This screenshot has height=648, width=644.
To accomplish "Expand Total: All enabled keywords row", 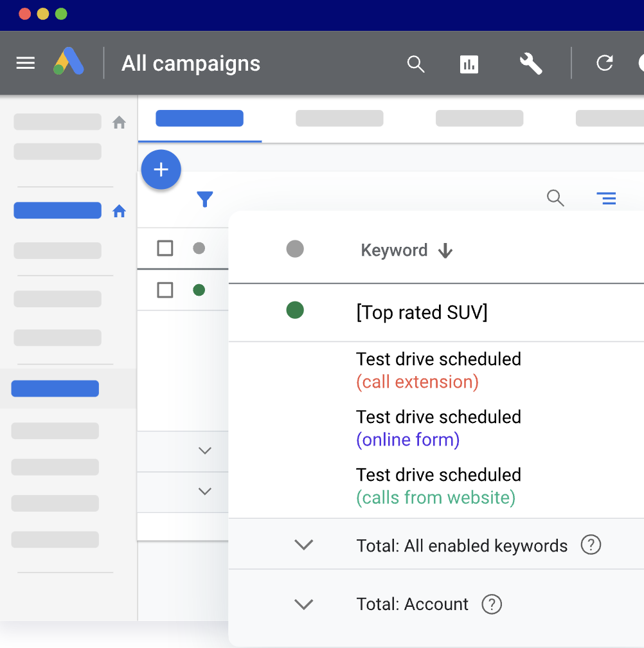I will tap(303, 545).
